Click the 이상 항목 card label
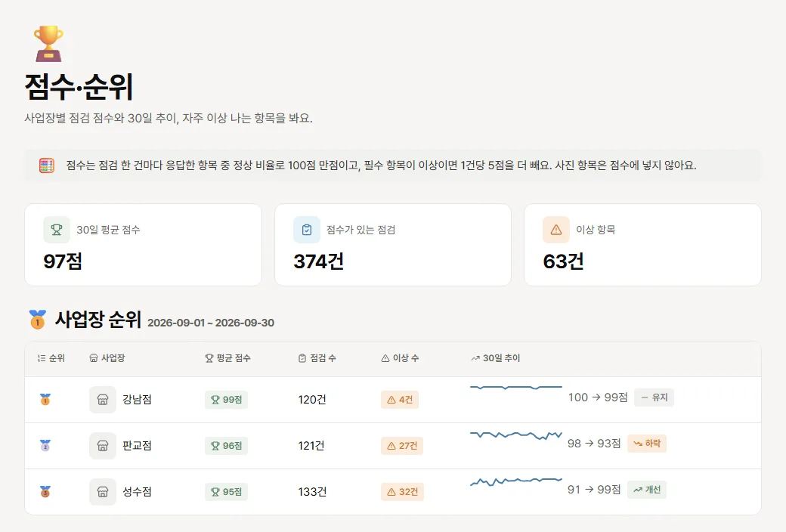Image resolution: width=786 pixels, height=532 pixels. (x=596, y=230)
